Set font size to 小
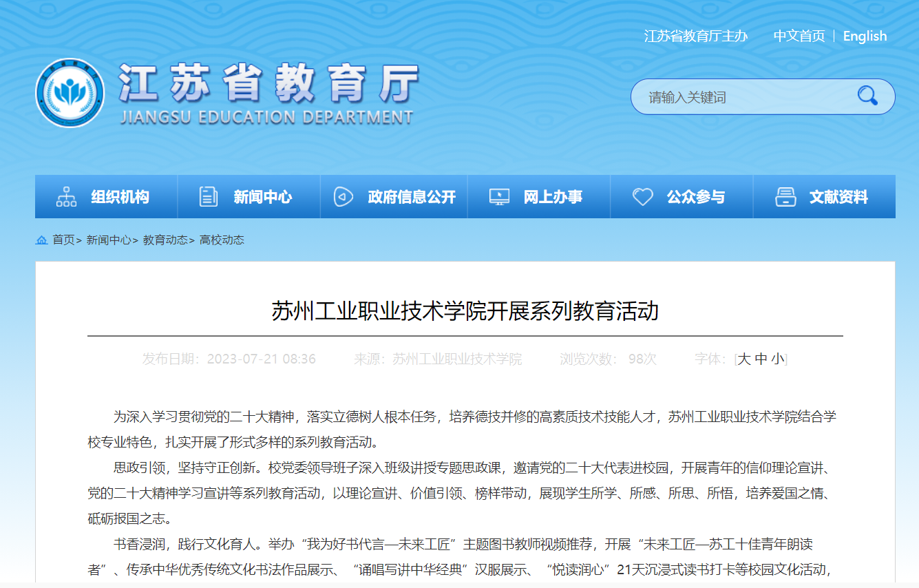This screenshot has height=588, width=919. tap(777, 359)
